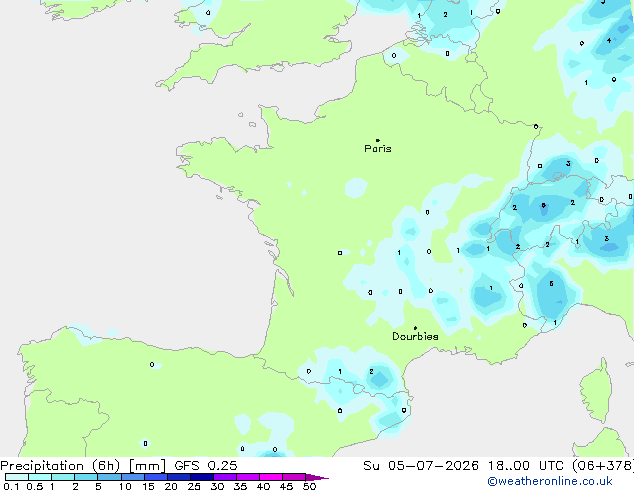Click the '50' legend scale label
Viewport: 634px width, 490px height.
(x=309, y=486)
